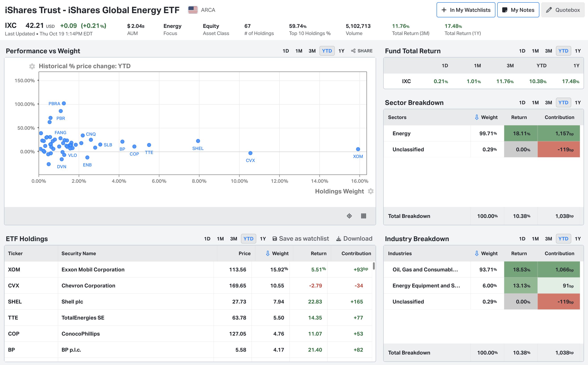
Task: Select the PBRA data point on scatter chart
Action: coord(64,103)
